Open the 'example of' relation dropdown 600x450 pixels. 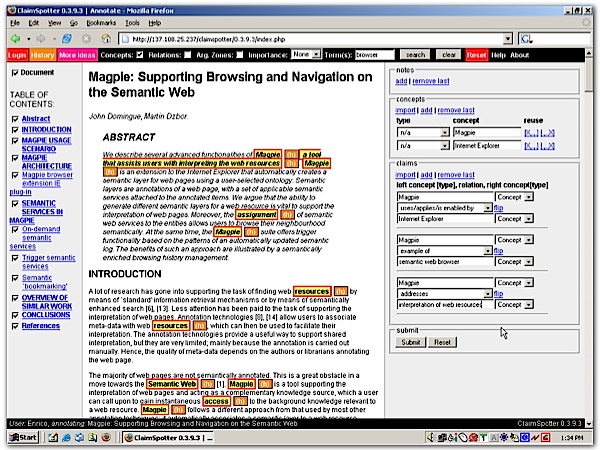click(487, 251)
